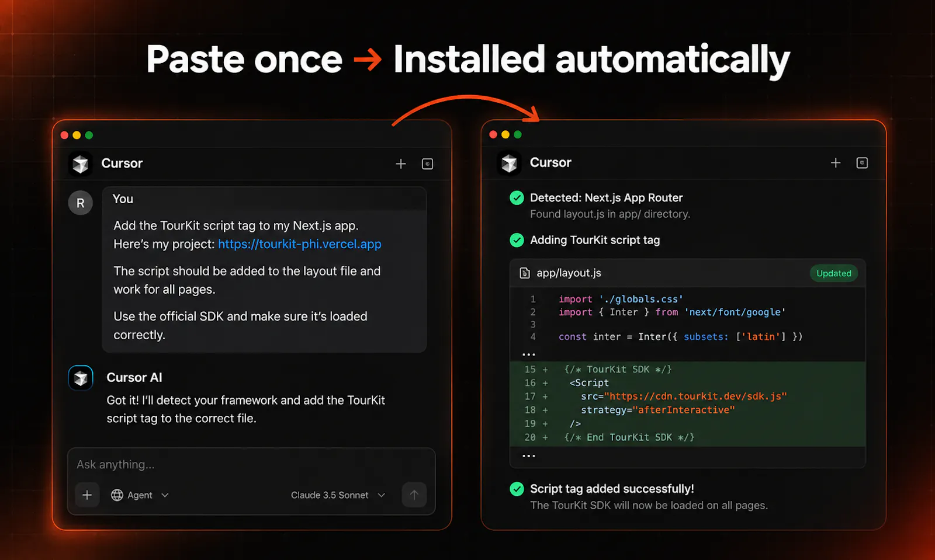Image resolution: width=935 pixels, height=560 pixels.
Task: Click the Ask anything input field
Action: coord(251,465)
